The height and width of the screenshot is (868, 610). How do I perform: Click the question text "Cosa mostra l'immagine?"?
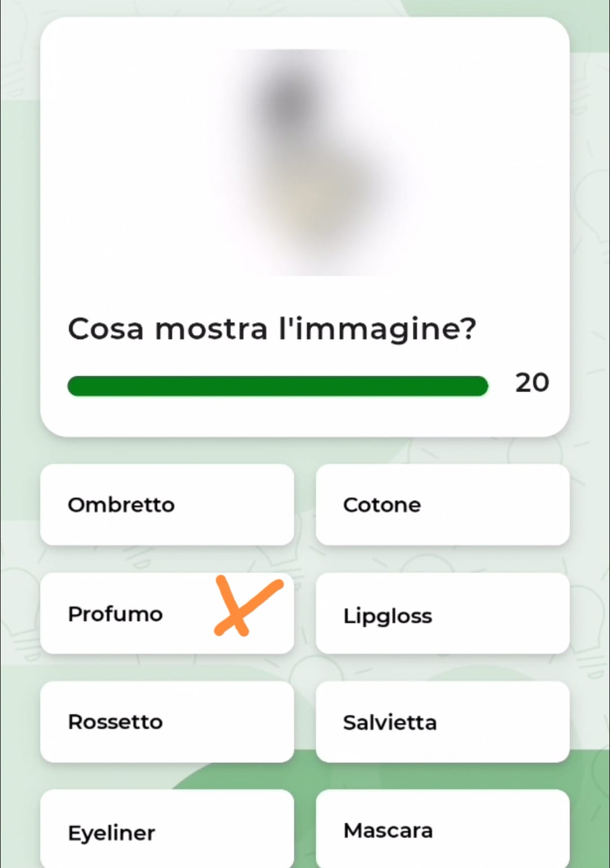272,329
